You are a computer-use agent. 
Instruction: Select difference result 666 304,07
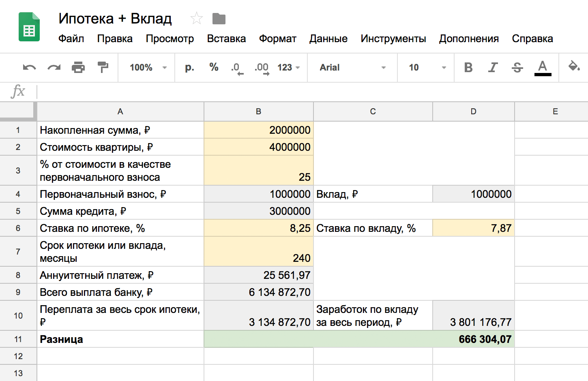click(359, 339)
